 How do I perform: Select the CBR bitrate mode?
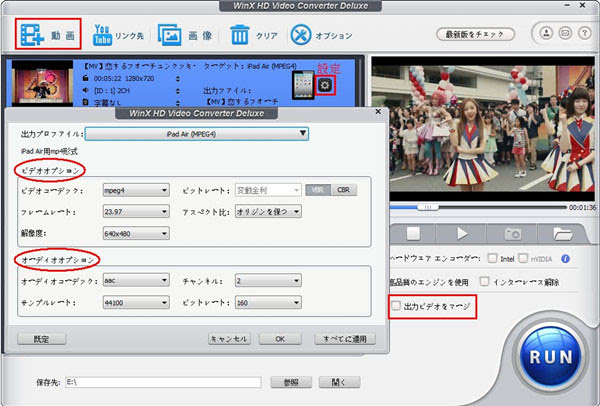344,190
